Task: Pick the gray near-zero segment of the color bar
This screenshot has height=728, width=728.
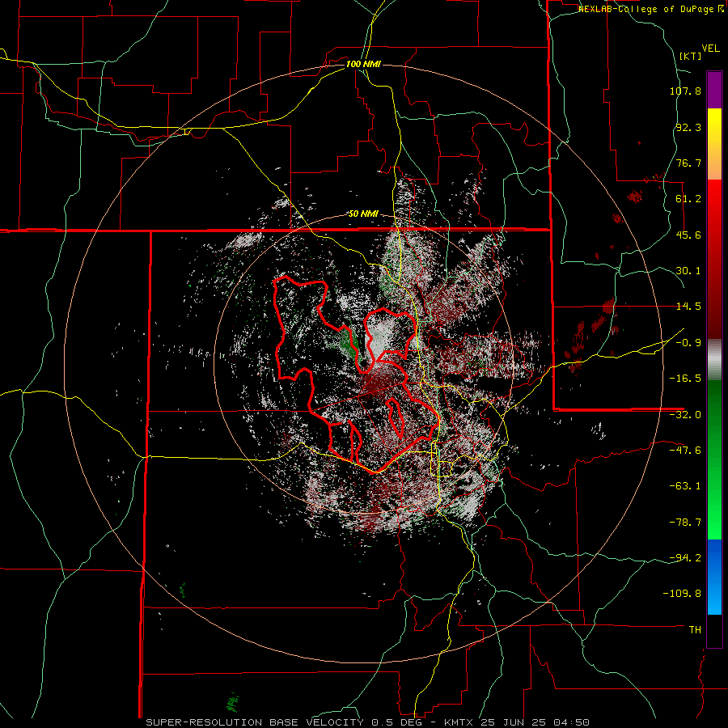Action: point(714,359)
